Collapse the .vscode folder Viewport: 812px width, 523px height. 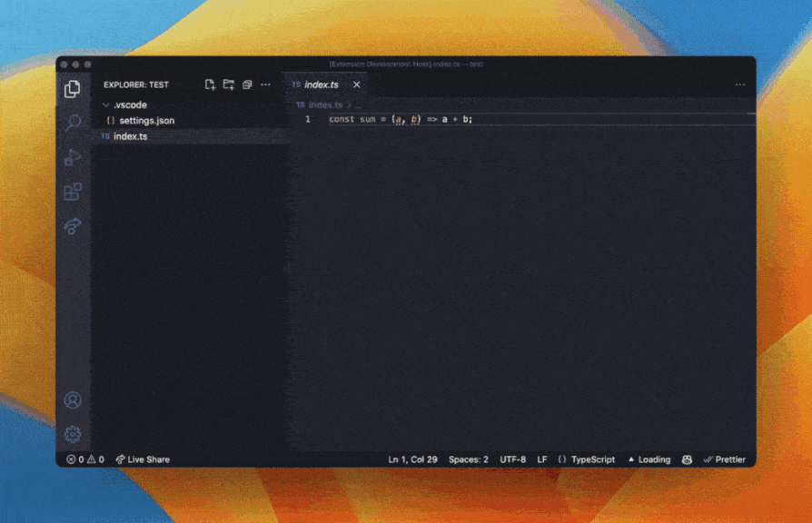coord(128,104)
